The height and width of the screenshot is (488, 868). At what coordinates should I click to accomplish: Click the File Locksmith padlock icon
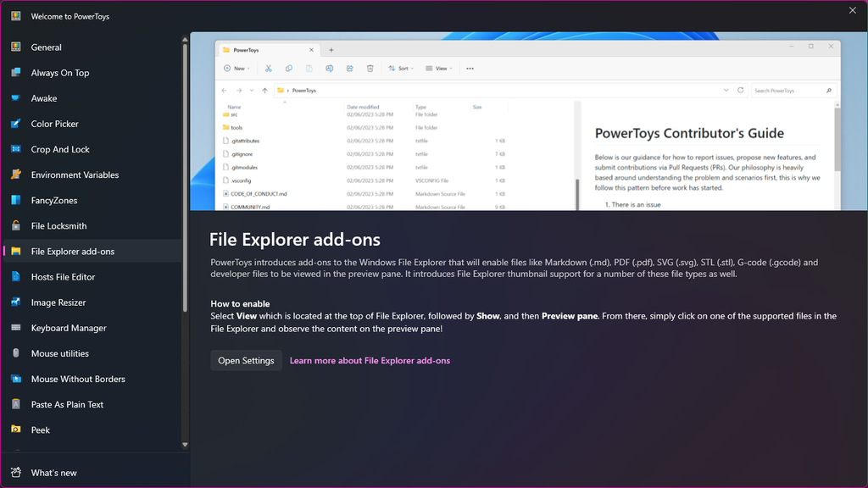[16, 225]
